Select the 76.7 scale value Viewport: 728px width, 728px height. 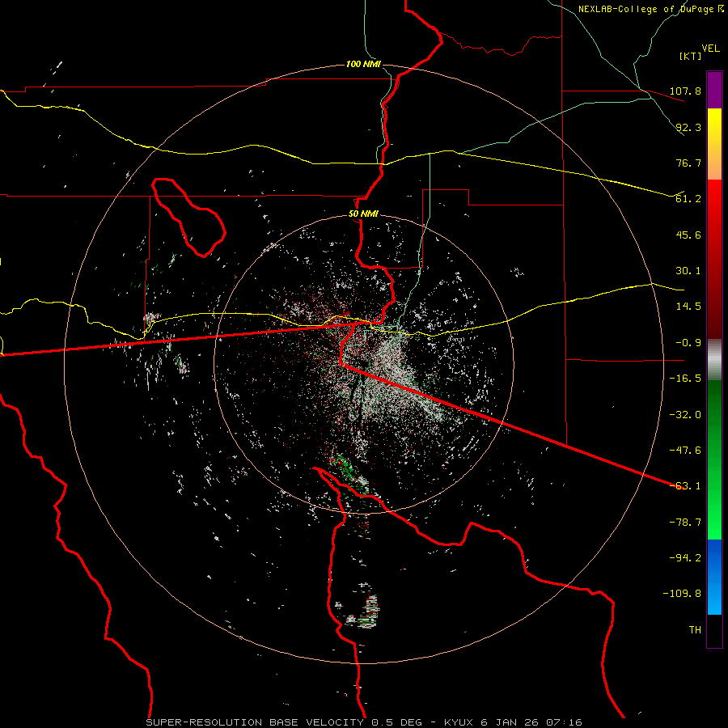(x=688, y=163)
